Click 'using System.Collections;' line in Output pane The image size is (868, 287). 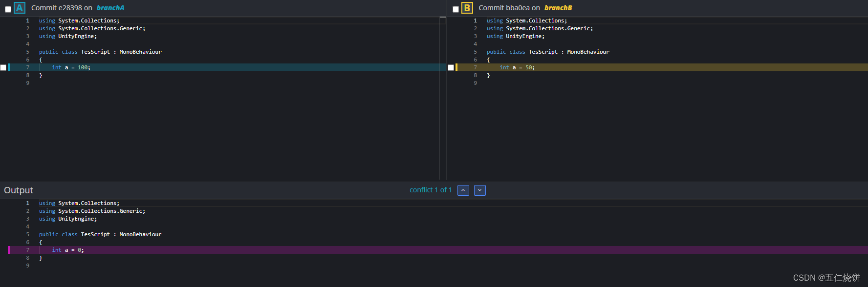79,203
